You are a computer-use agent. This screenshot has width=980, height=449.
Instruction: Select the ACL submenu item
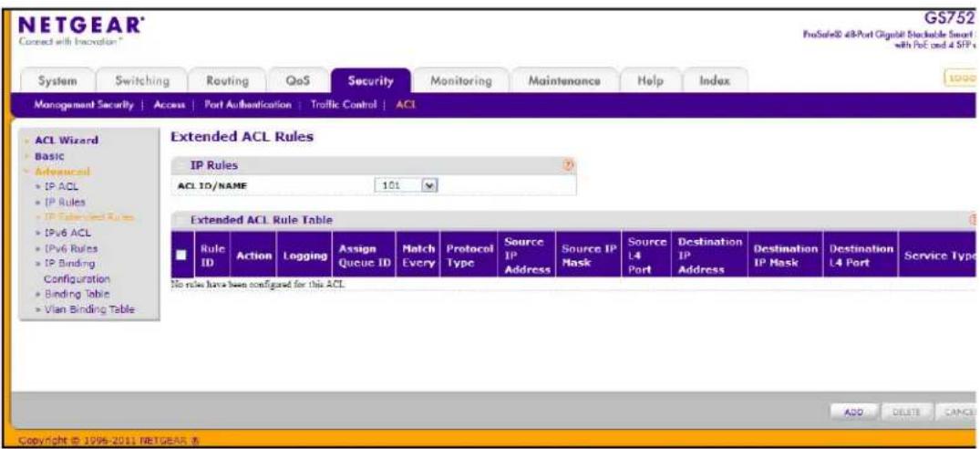[x=407, y=105]
